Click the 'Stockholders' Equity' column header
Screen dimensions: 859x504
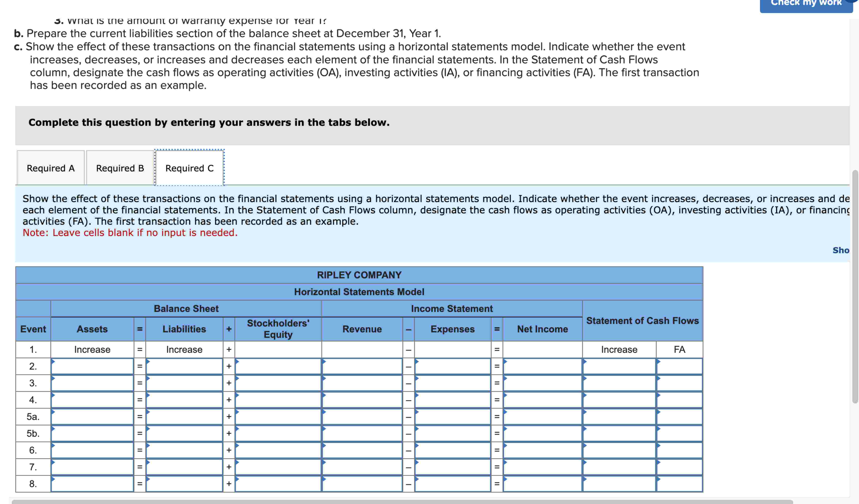coord(278,329)
